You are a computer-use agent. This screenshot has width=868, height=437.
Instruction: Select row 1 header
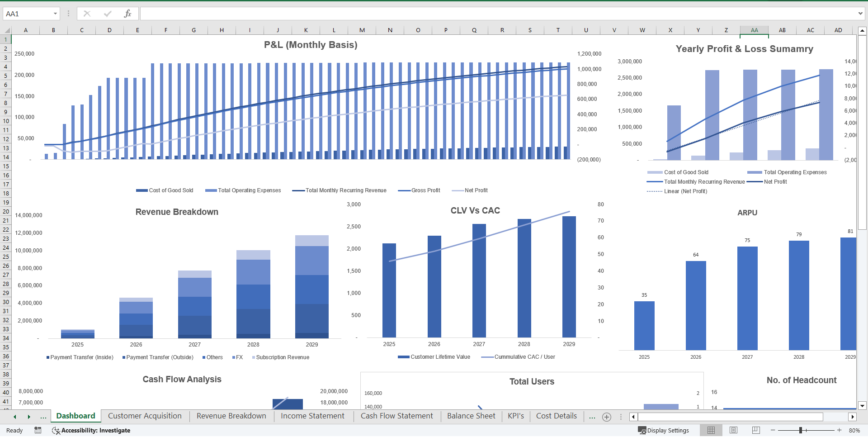(x=6, y=39)
